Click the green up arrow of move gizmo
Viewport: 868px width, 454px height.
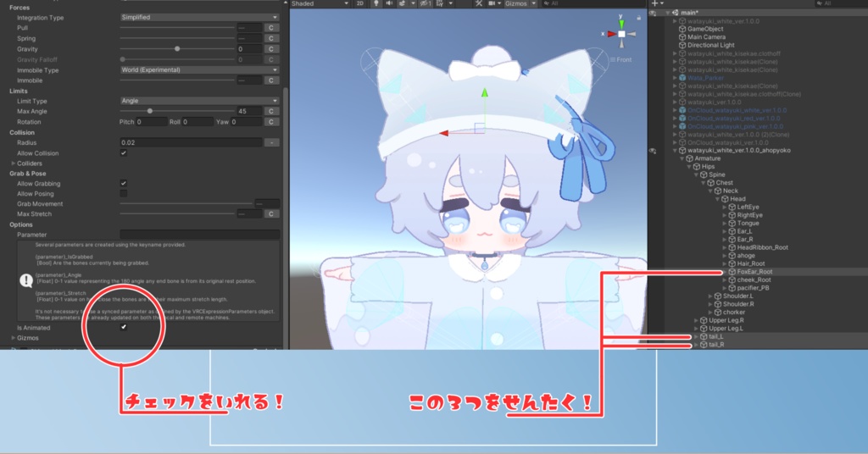tap(485, 92)
